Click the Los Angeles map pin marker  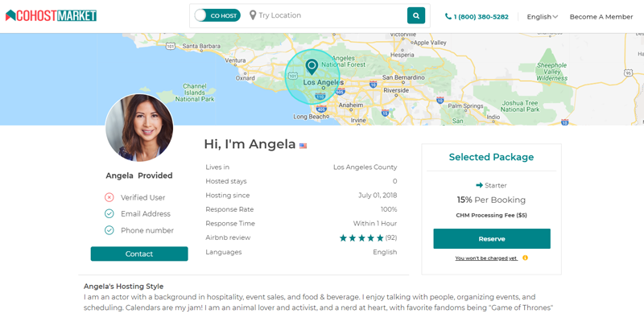point(312,68)
